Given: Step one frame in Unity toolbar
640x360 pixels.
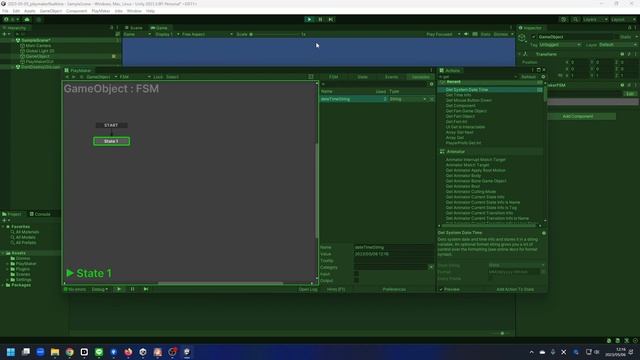Looking at the screenshot, I should (331, 19).
